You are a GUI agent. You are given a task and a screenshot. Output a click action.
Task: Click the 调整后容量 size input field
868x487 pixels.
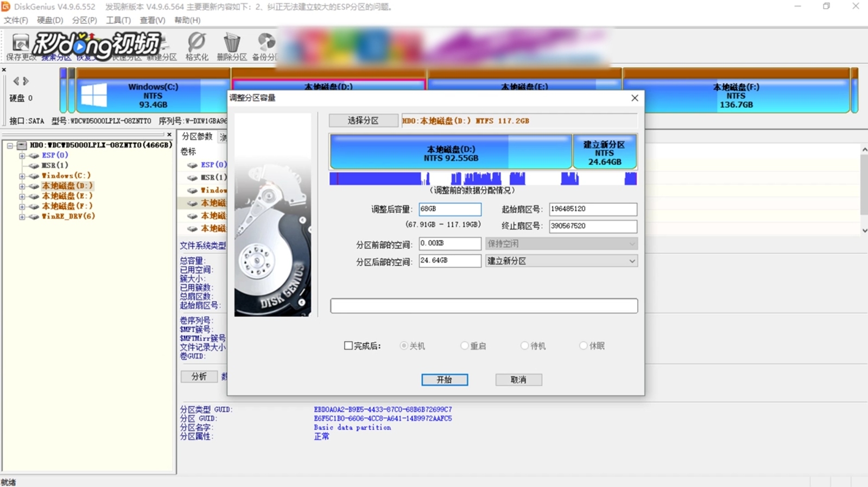pyautogui.click(x=450, y=209)
